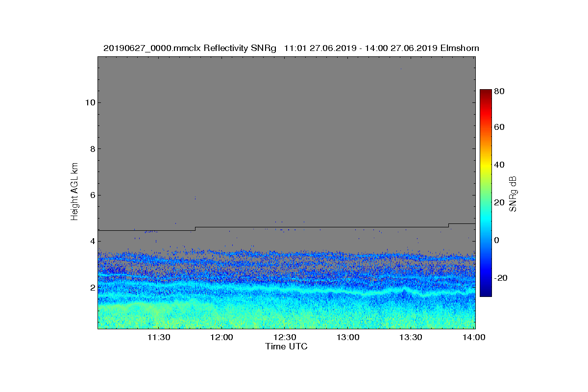Click the colorbar value -20
This screenshot has width=588, height=392.
tap(501, 278)
